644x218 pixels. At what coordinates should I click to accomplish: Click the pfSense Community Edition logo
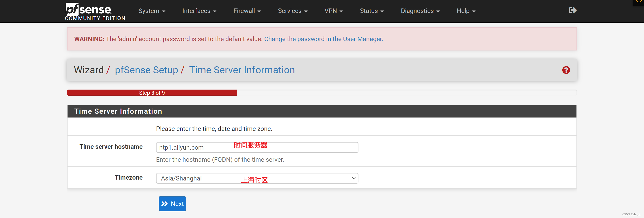[x=95, y=11]
